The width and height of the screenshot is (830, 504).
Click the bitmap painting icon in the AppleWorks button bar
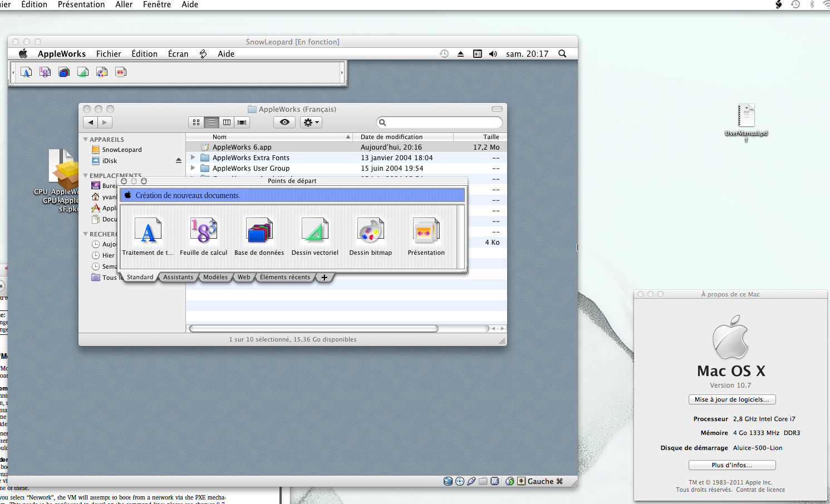tap(102, 72)
